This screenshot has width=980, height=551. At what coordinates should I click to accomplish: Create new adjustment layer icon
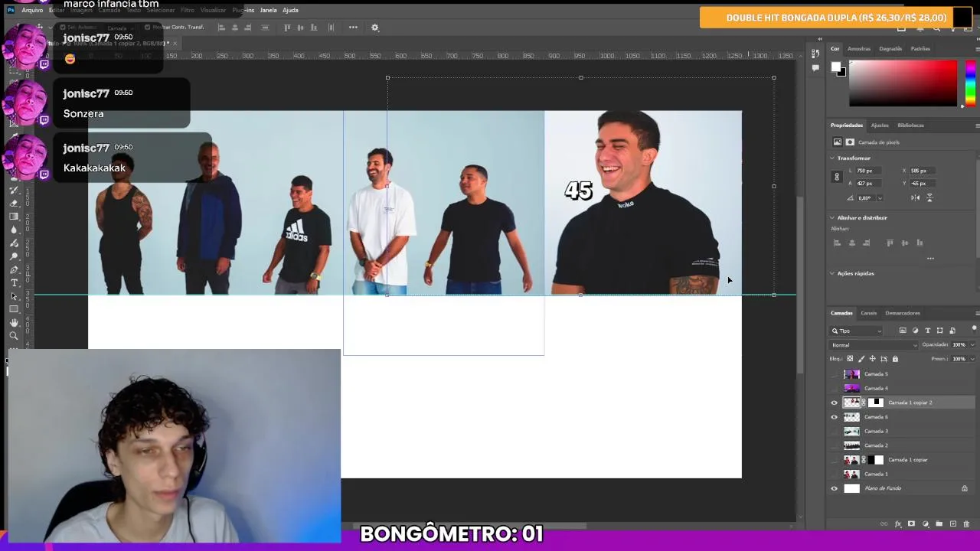tap(926, 524)
